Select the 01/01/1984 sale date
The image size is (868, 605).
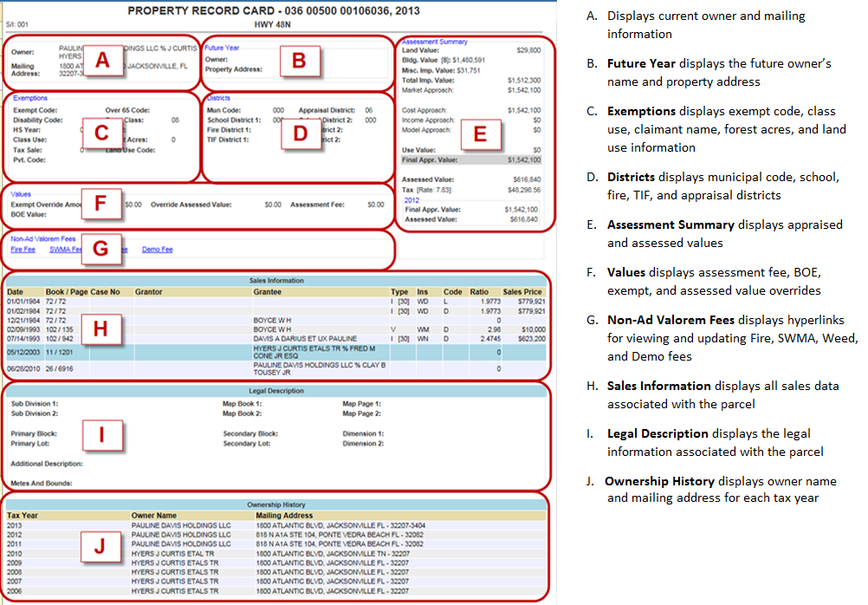[x=23, y=302]
